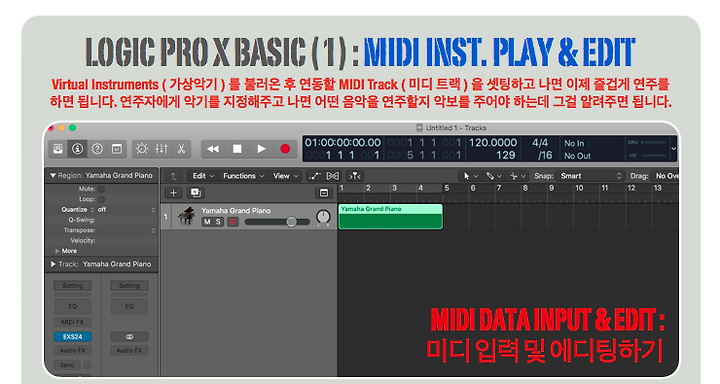Click the left channel strip Setting button
This screenshot has height=384, width=720.
73,286
